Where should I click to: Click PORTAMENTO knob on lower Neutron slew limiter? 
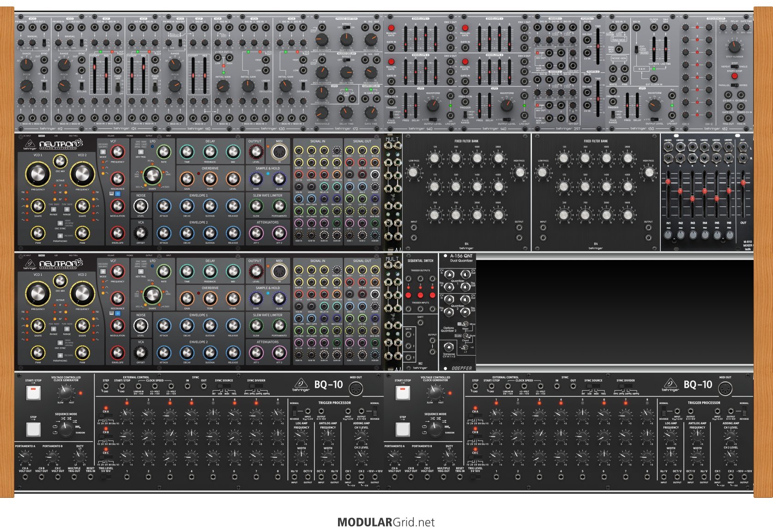pyautogui.click(x=279, y=326)
